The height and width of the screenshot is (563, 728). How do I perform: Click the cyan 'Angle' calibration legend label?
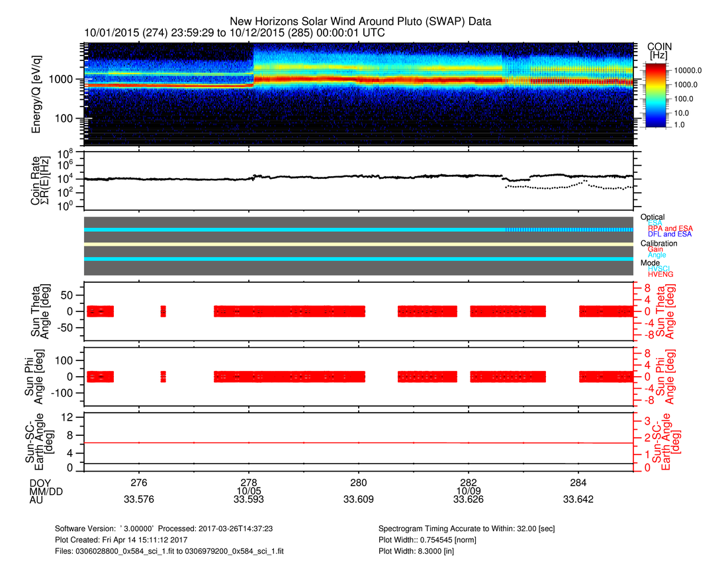click(659, 255)
